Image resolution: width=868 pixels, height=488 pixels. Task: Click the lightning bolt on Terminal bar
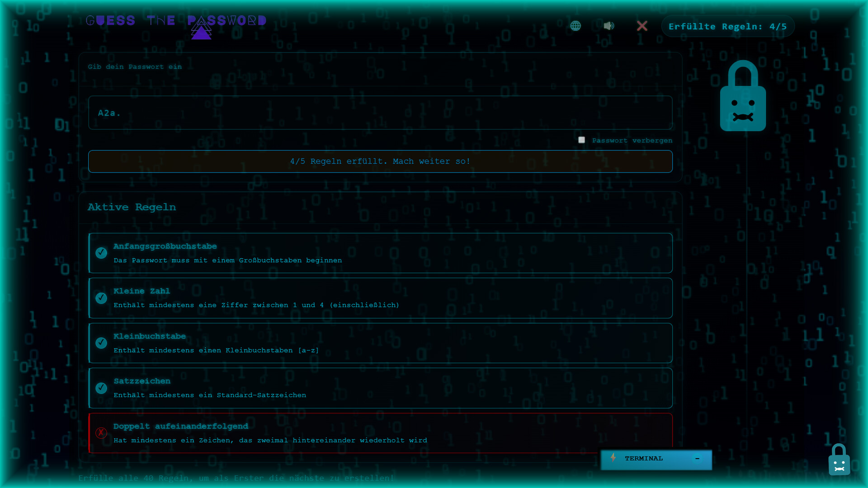click(613, 458)
